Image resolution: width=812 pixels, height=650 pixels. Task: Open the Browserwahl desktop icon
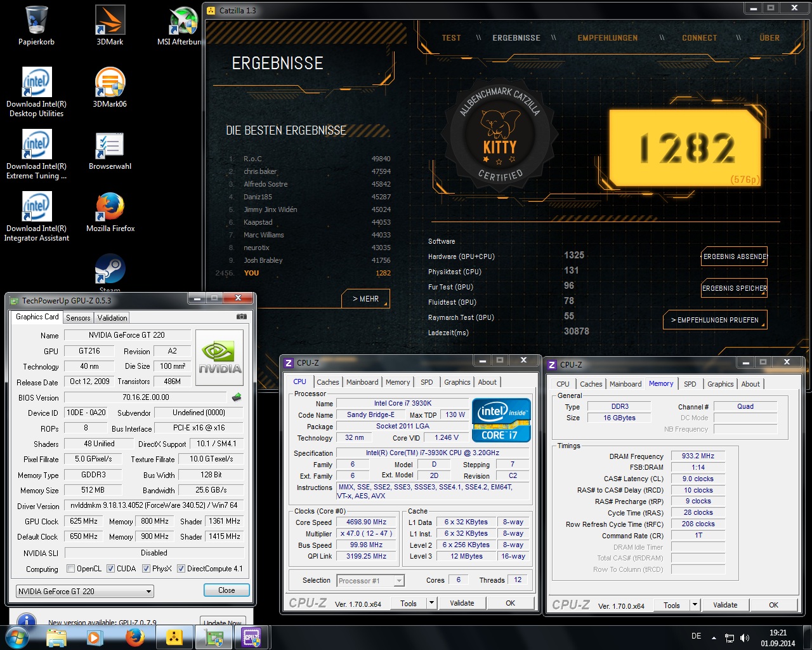tap(110, 150)
